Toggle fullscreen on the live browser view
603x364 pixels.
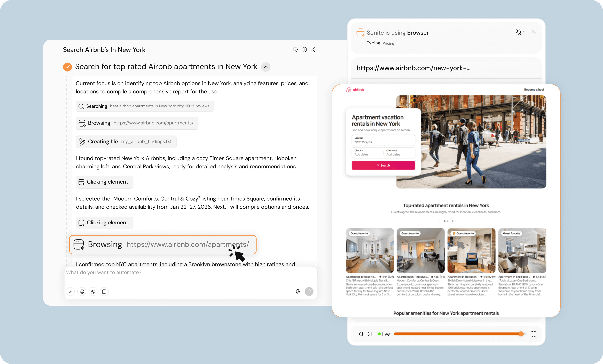pyautogui.click(x=533, y=334)
